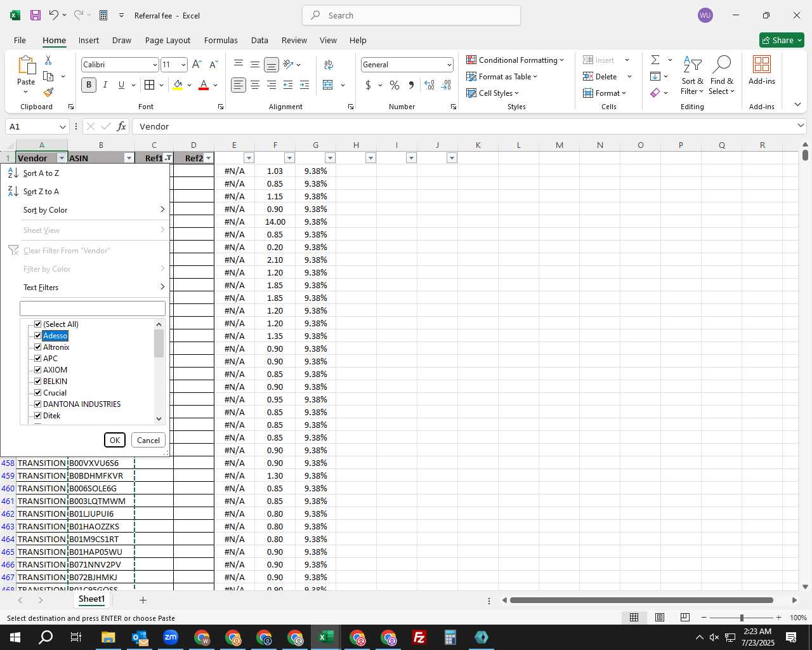Uncheck the Ditek vendor filter
The height and width of the screenshot is (650, 812).
pyautogui.click(x=38, y=416)
